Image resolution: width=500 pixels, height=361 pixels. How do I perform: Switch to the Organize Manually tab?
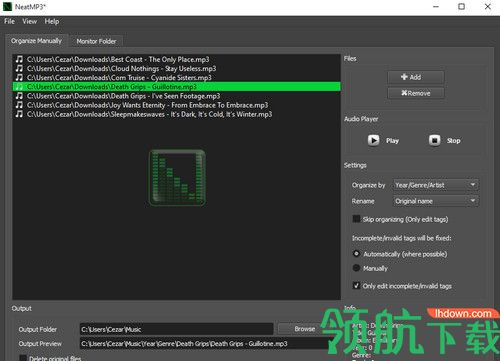click(36, 41)
